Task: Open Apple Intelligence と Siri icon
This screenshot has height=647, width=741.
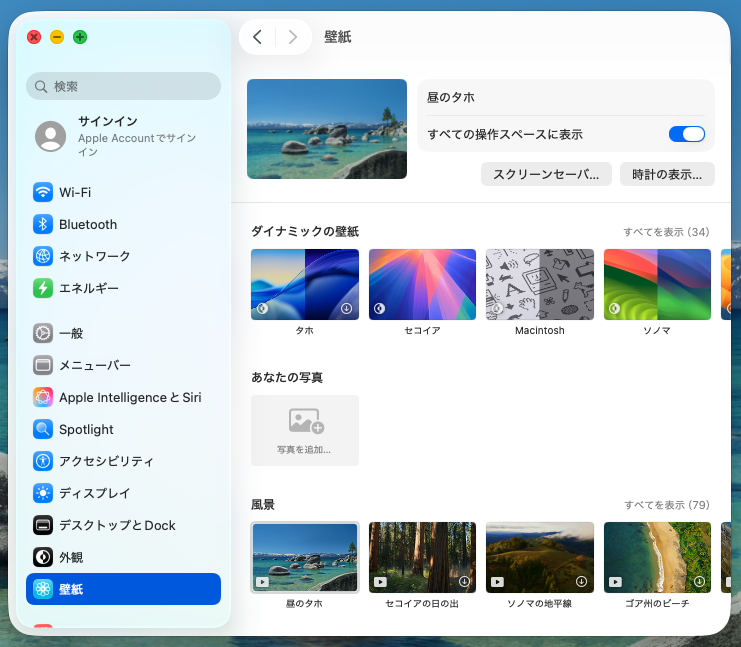Action: click(43, 397)
